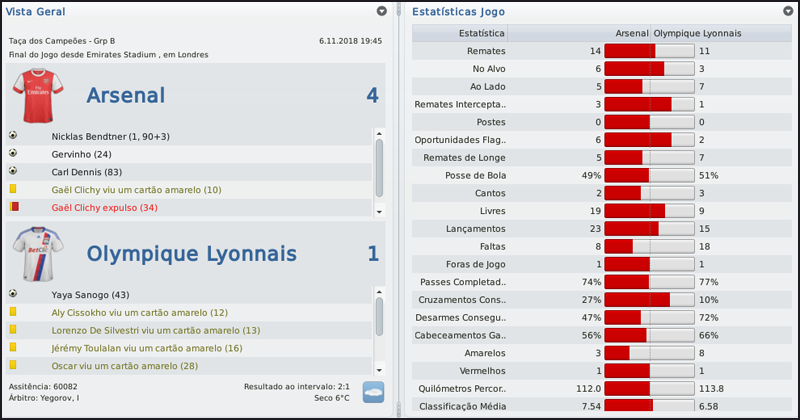Click the cloudy weather icon
Image resolution: width=800 pixels, height=420 pixels.
coord(373,392)
